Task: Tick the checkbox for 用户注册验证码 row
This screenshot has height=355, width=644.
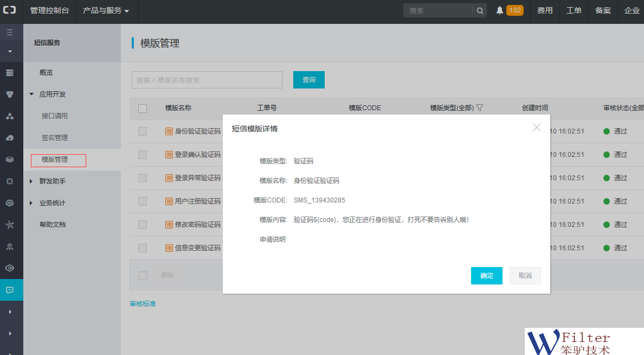Action: click(x=143, y=201)
